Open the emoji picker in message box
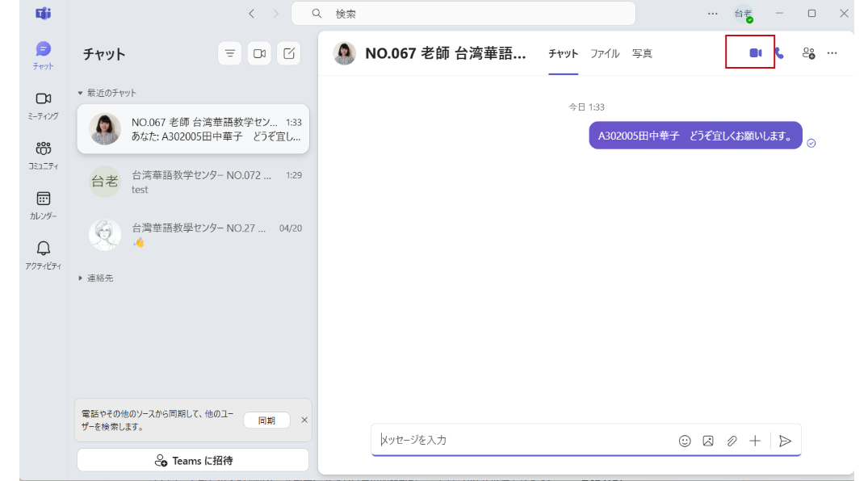 (x=685, y=441)
